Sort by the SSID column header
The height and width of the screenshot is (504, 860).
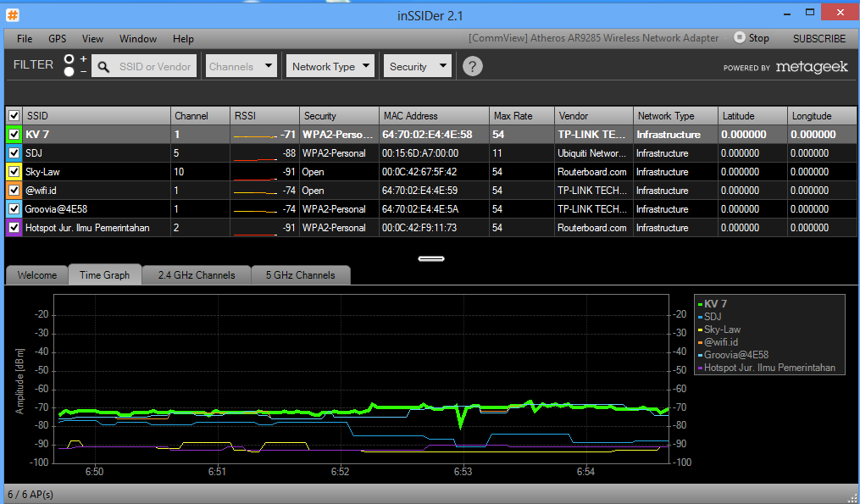point(97,116)
